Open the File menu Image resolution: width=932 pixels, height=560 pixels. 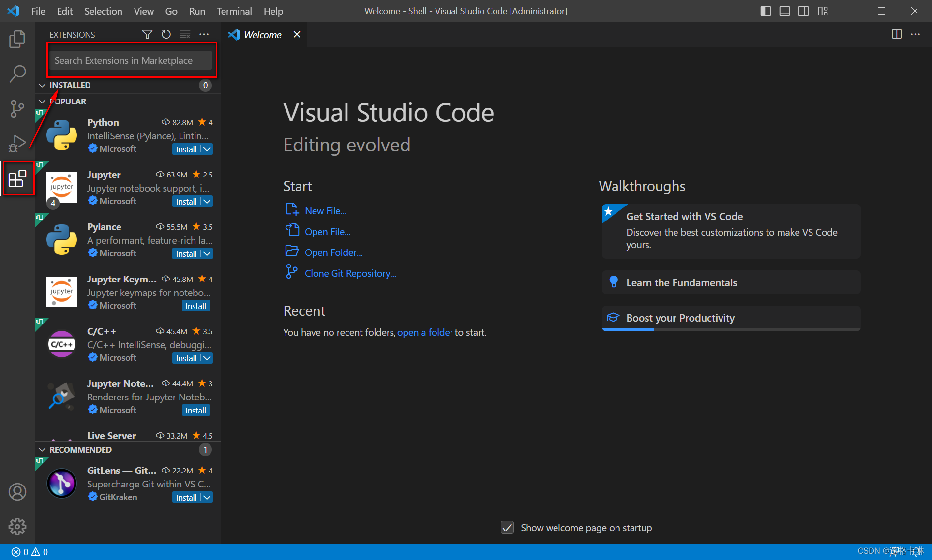coord(38,11)
